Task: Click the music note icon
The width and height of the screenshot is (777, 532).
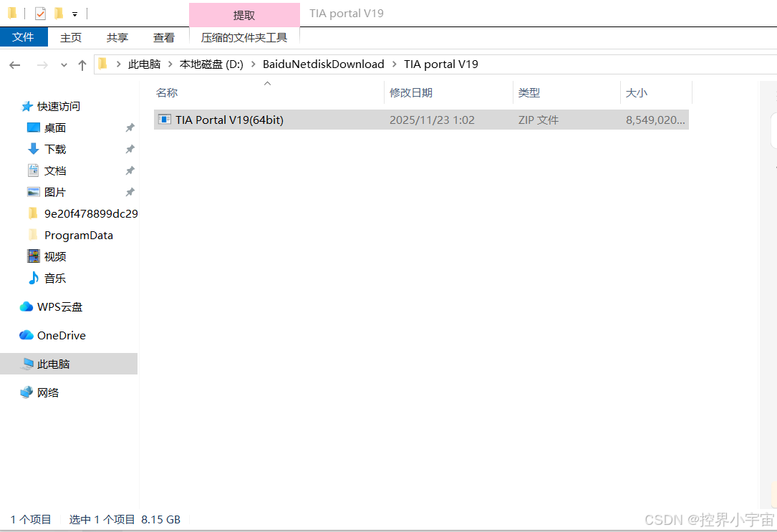Action: [33, 278]
